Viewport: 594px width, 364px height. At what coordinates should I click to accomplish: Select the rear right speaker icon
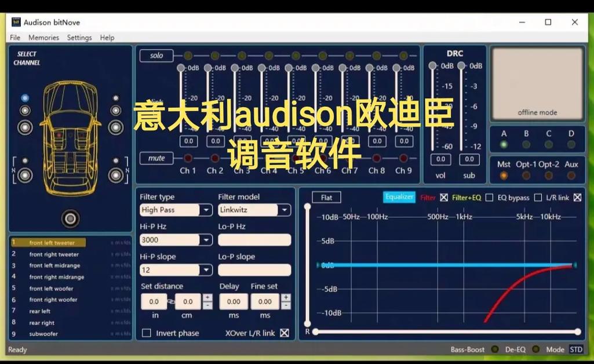point(116,176)
